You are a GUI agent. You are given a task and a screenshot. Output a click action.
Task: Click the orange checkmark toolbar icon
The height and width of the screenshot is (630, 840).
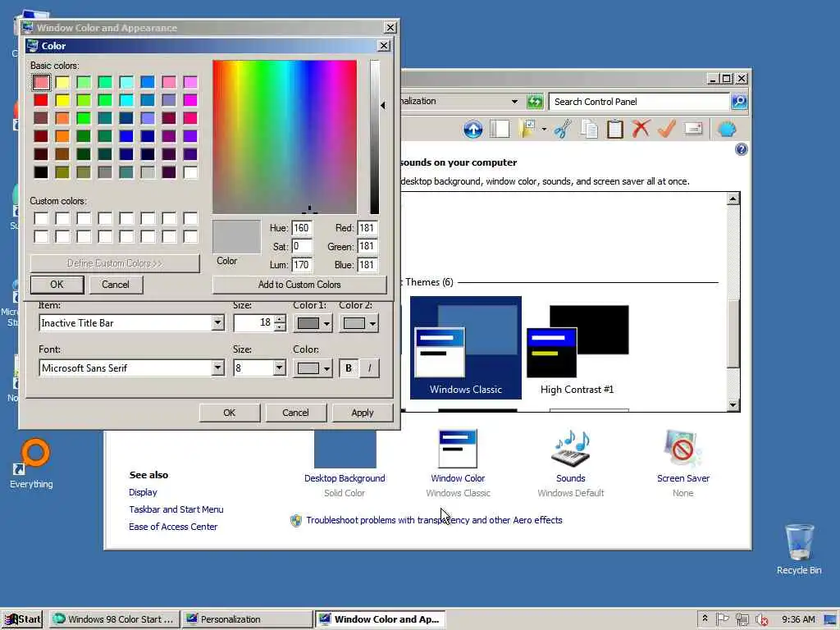coord(666,129)
